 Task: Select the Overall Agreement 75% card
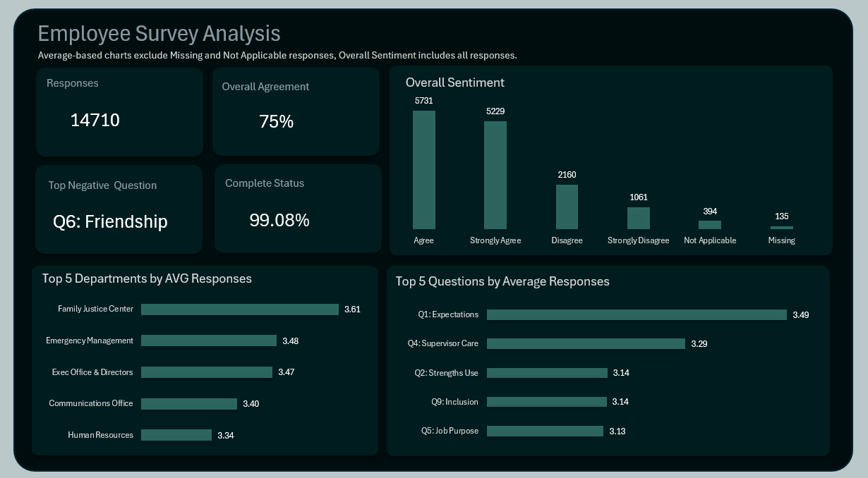(x=277, y=122)
